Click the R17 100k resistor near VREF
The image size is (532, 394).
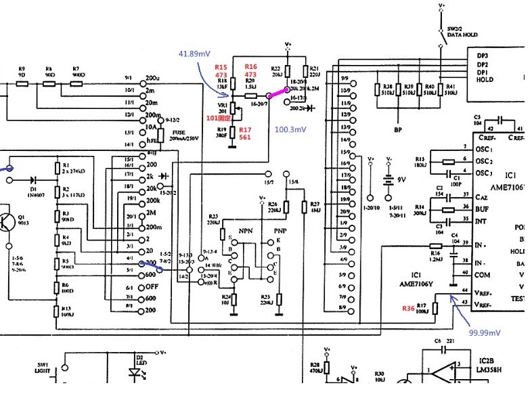(x=436, y=309)
